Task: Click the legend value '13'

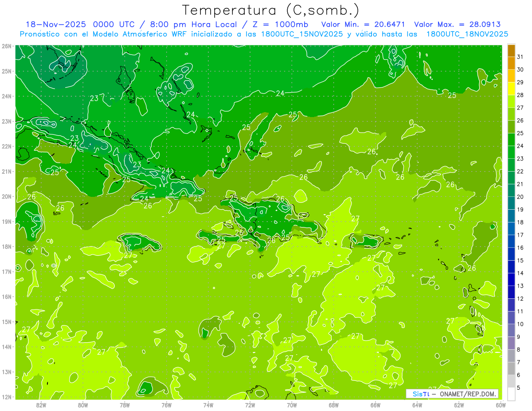Action: 520,286
